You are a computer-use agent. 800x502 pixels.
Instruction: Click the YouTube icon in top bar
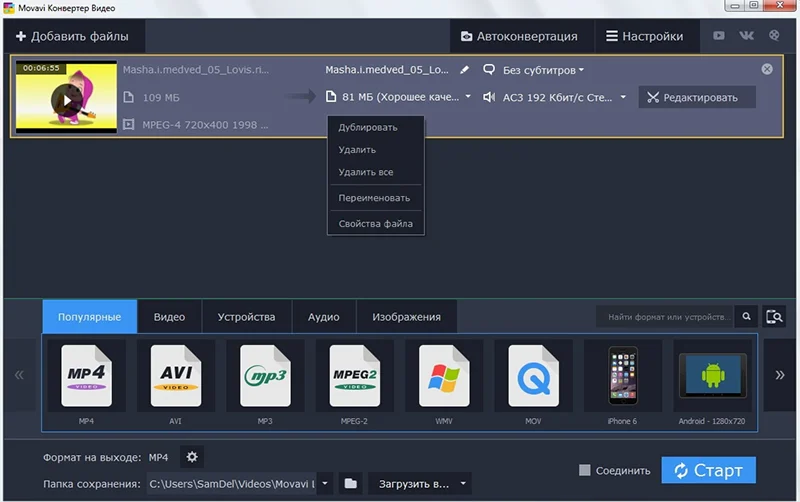coord(719,35)
